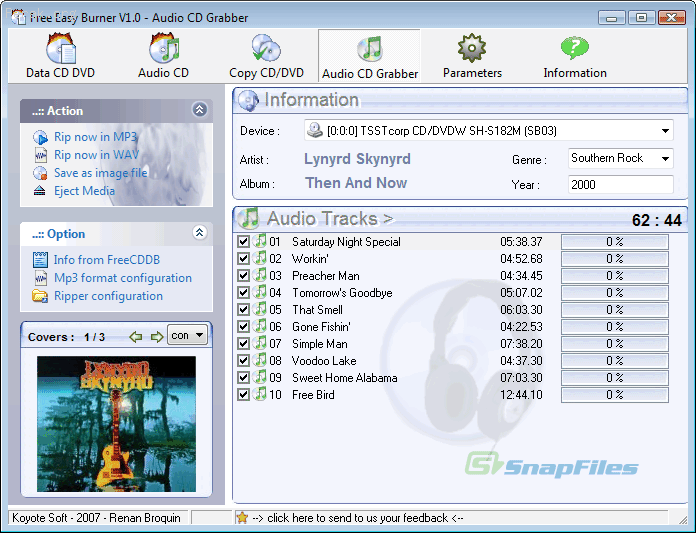Click Mp3 format configuration link

[x=123, y=278]
